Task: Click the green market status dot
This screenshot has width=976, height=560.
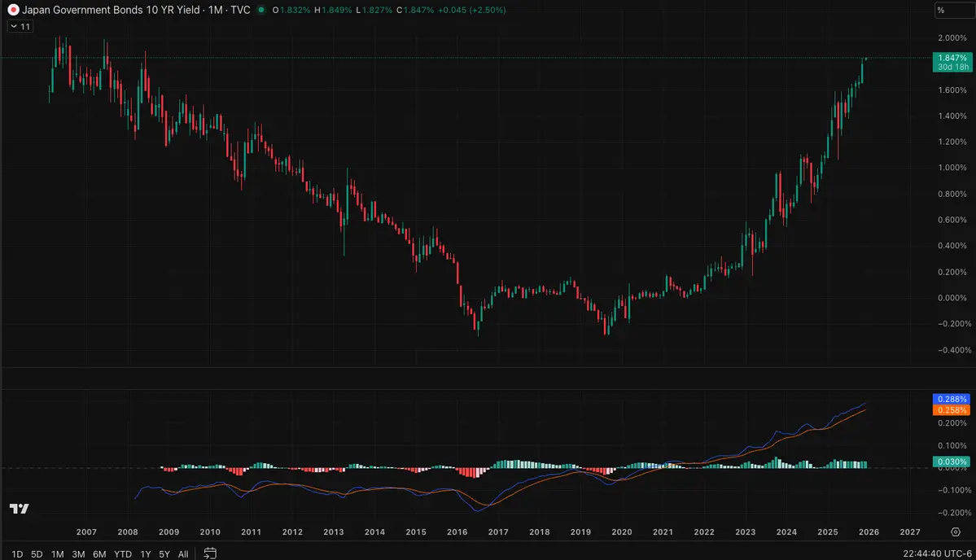Action: coord(261,10)
